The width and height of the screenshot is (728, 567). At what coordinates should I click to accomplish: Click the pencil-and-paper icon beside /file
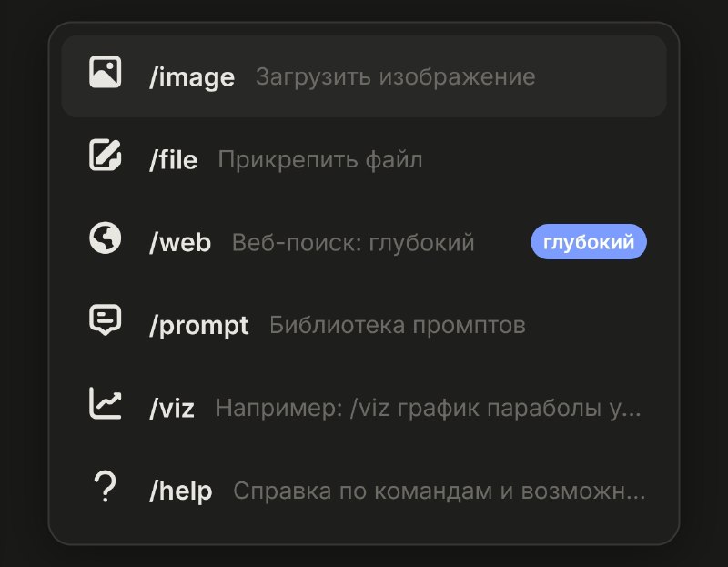point(106,156)
